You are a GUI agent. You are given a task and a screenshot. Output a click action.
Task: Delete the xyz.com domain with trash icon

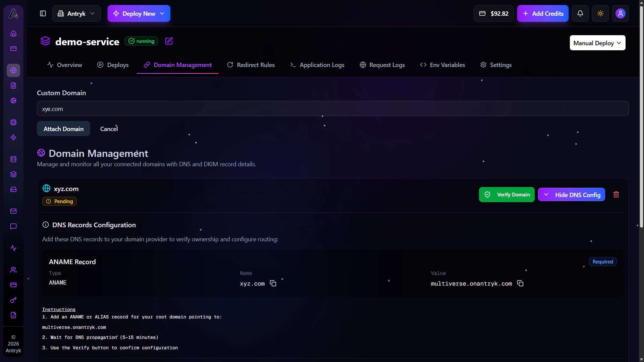point(616,194)
